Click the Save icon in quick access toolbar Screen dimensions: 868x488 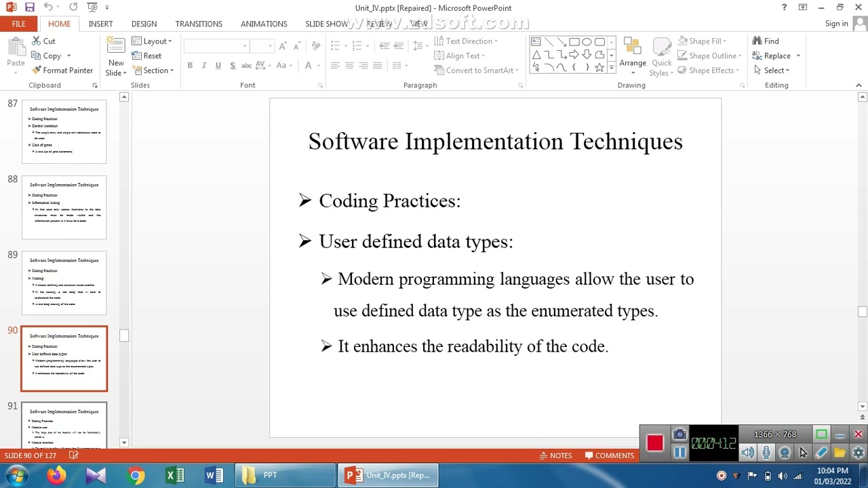[x=29, y=7]
